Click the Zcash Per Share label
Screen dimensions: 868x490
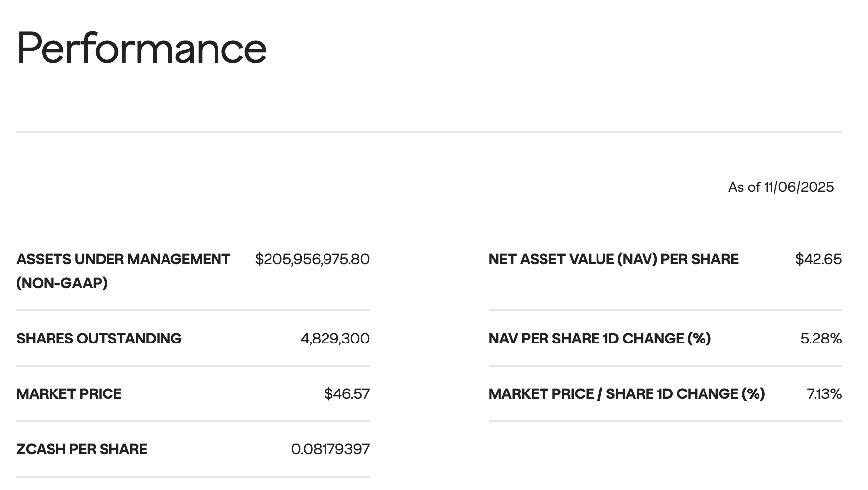click(82, 449)
